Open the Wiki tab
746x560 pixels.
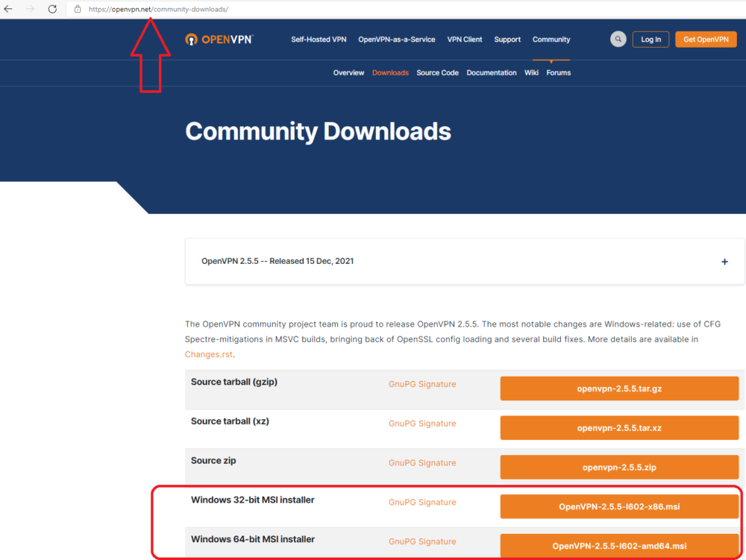click(531, 73)
